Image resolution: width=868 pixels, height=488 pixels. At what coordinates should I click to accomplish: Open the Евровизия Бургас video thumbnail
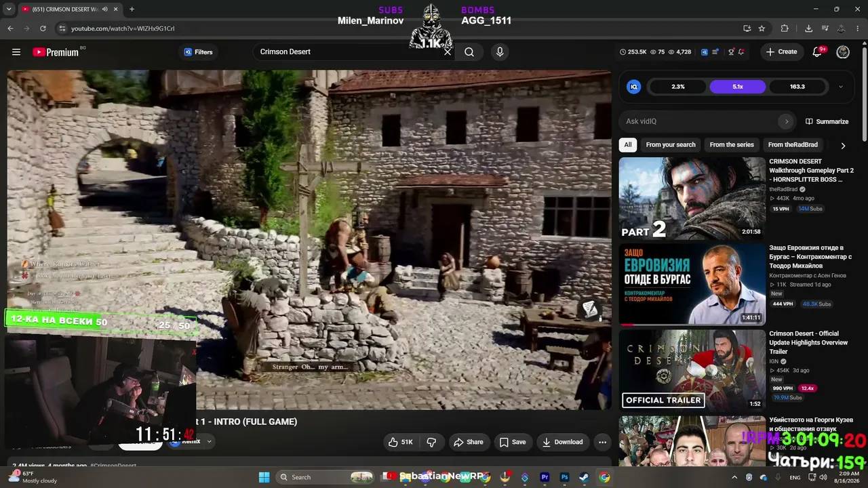click(x=692, y=285)
